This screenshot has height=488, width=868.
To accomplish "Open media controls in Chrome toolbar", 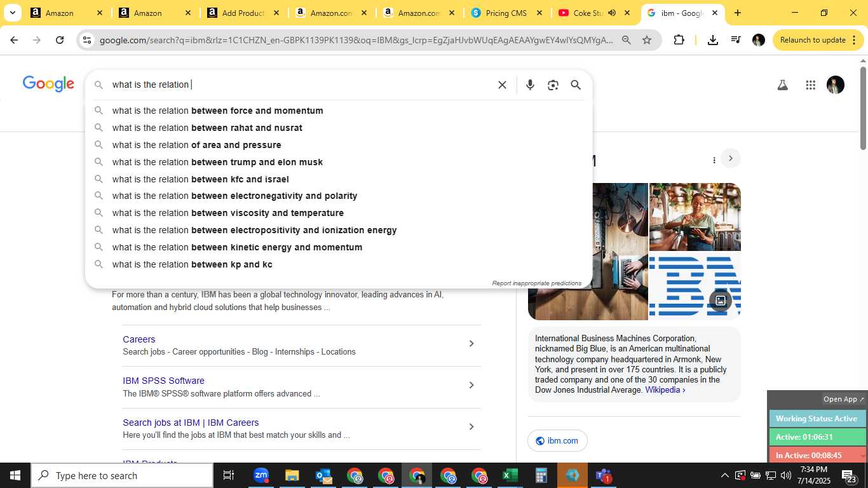I will coord(736,40).
